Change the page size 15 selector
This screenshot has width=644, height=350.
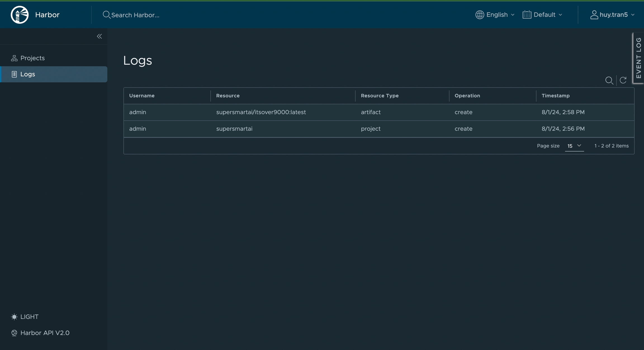point(574,146)
